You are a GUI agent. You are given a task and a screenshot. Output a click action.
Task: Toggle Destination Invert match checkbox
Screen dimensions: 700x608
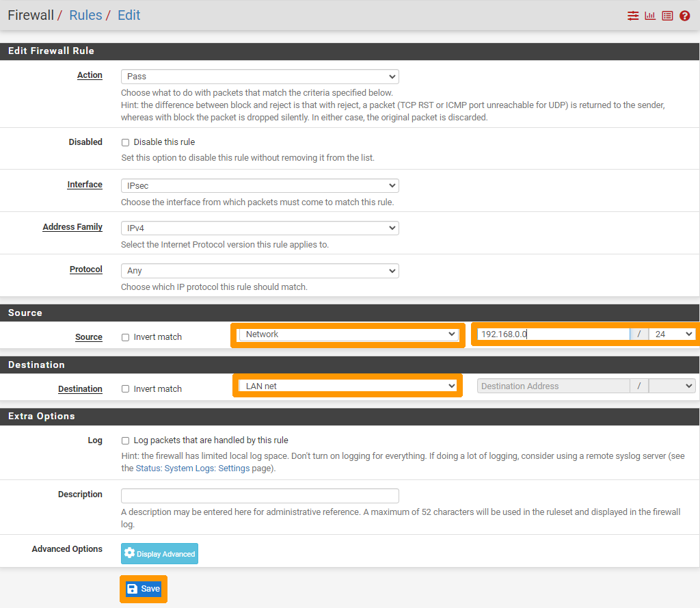click(125, 389)
